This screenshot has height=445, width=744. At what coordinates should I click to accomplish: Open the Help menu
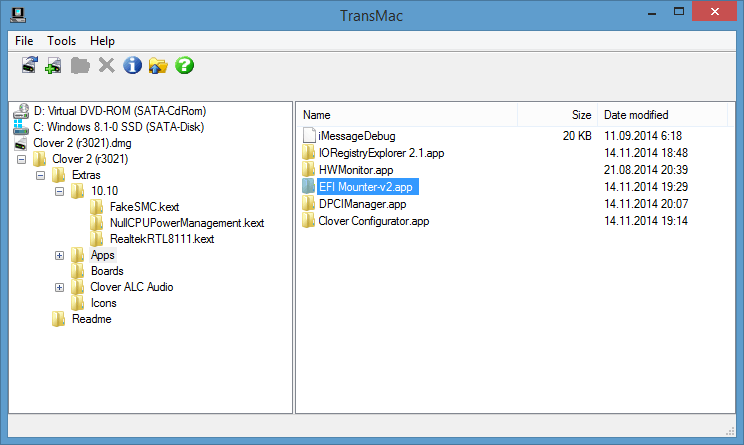coord(102,41)
